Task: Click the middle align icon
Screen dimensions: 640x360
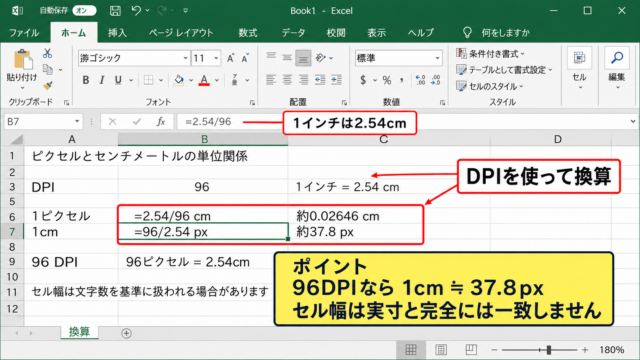Action: tap(287, 58)
